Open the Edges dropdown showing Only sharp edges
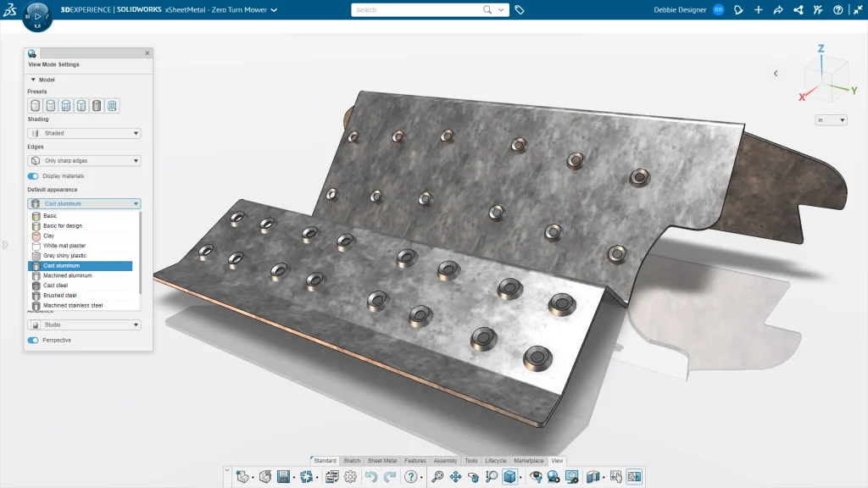 pyautogui.click(x=84, y=160)
